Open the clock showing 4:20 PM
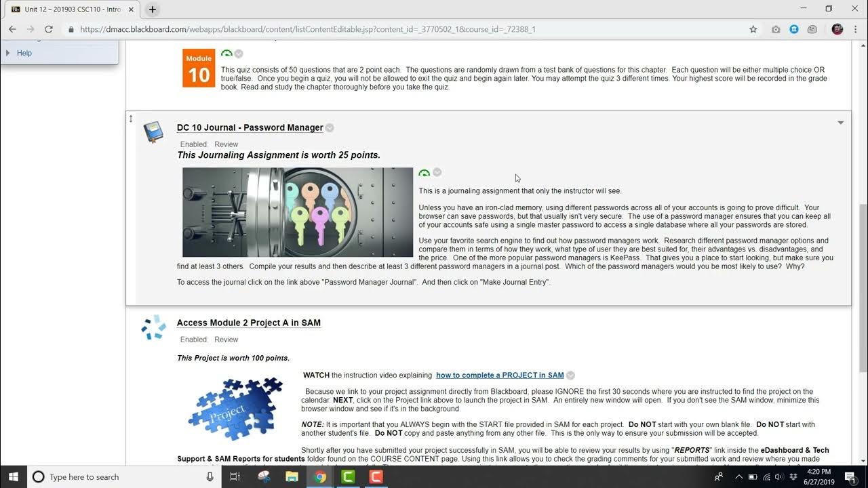 point(819,477)
